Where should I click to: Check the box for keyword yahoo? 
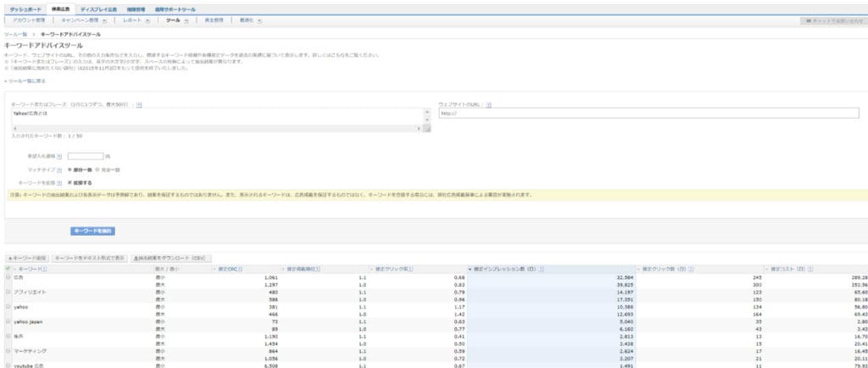8,307
